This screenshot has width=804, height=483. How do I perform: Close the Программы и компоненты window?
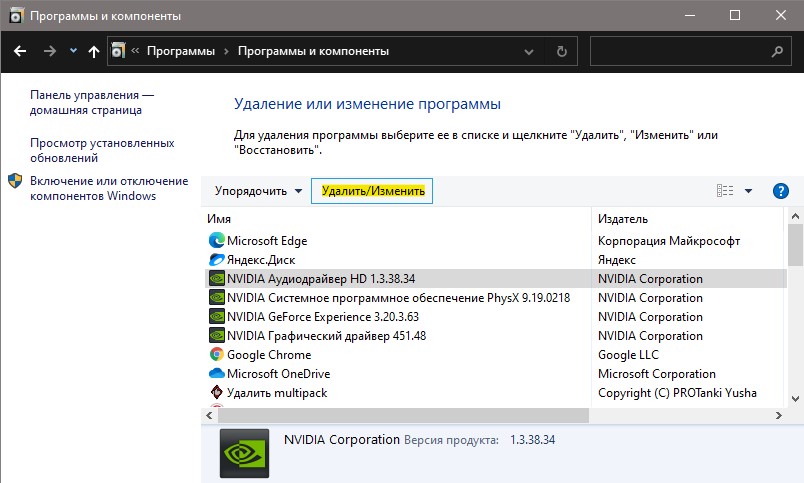click(x=780, y=15)
